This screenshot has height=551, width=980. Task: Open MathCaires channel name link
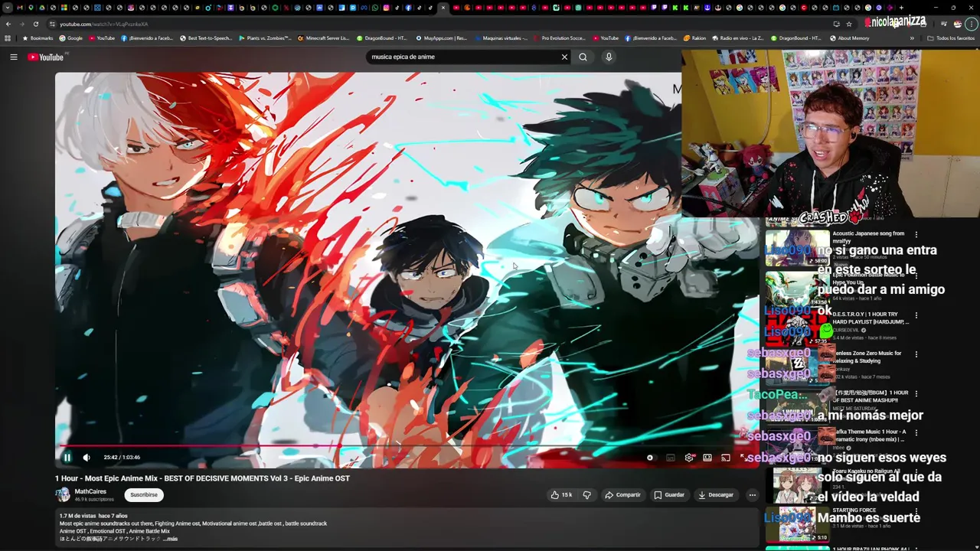[x=90, y=492]
